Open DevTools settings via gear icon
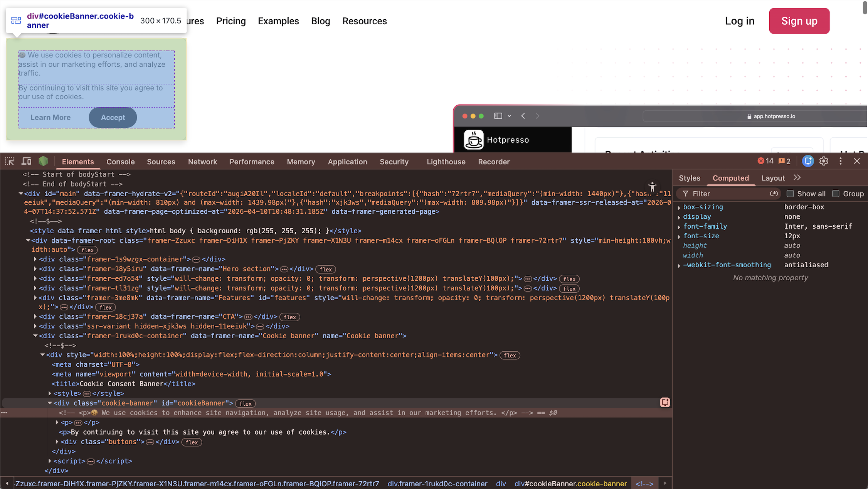868x489 pixels. [x=824, y=161]
